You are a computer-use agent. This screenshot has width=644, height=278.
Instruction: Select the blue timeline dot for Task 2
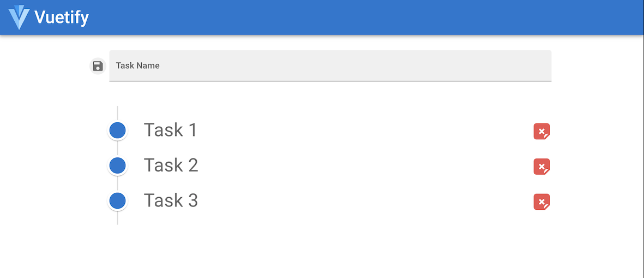[x=118, y=165]
